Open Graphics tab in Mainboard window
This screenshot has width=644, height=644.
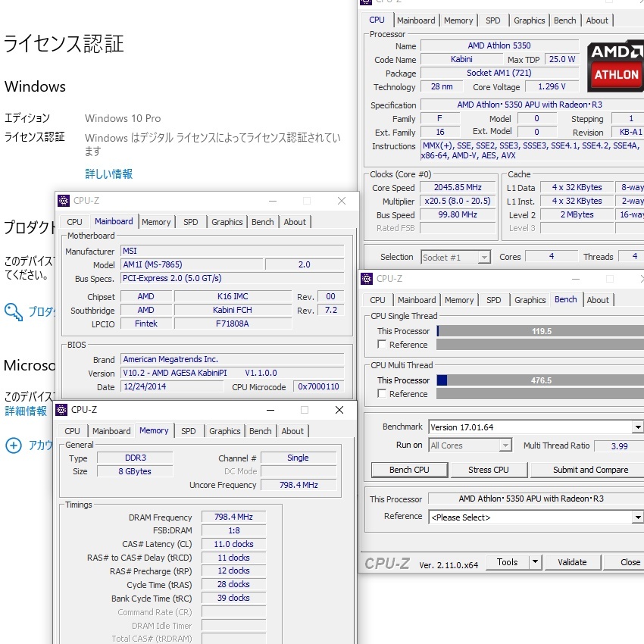227,222
